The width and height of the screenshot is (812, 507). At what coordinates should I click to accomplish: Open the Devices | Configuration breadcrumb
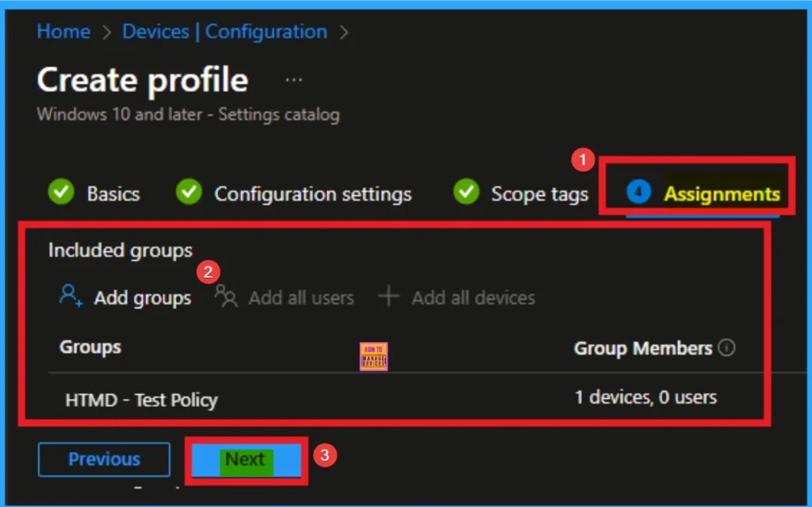[x=224, y=32]
